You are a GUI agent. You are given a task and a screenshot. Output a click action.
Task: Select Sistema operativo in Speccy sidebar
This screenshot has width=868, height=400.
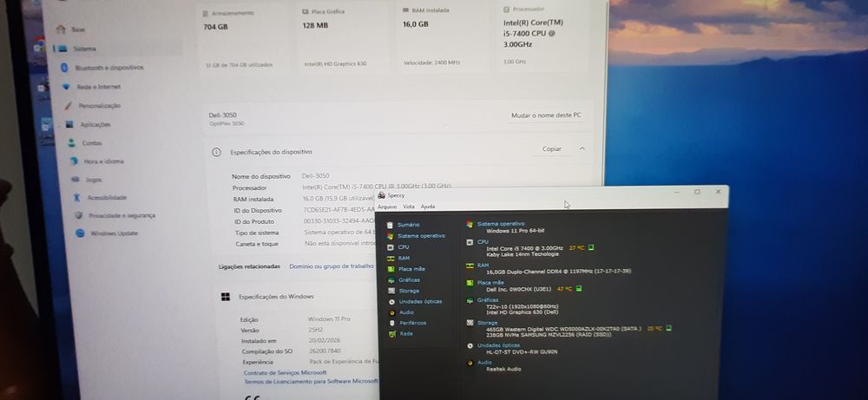pos(421,236)
